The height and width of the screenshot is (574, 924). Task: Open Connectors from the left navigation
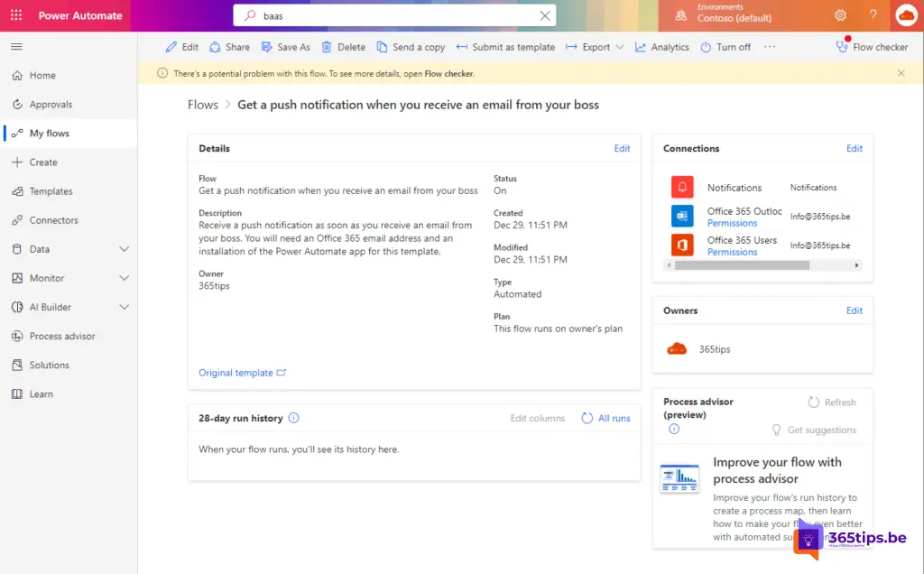click(53, 220)
